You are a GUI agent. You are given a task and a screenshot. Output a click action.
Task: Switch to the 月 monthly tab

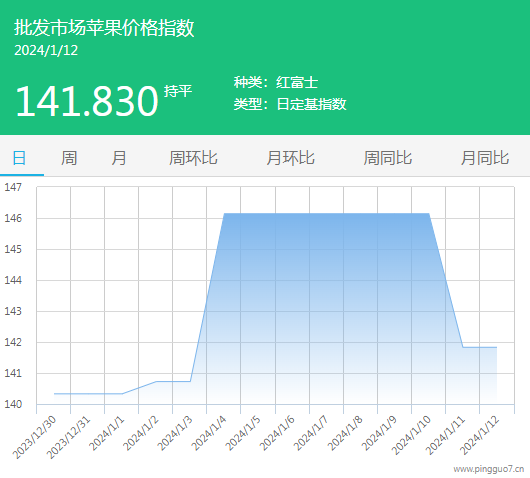[119, 158]
